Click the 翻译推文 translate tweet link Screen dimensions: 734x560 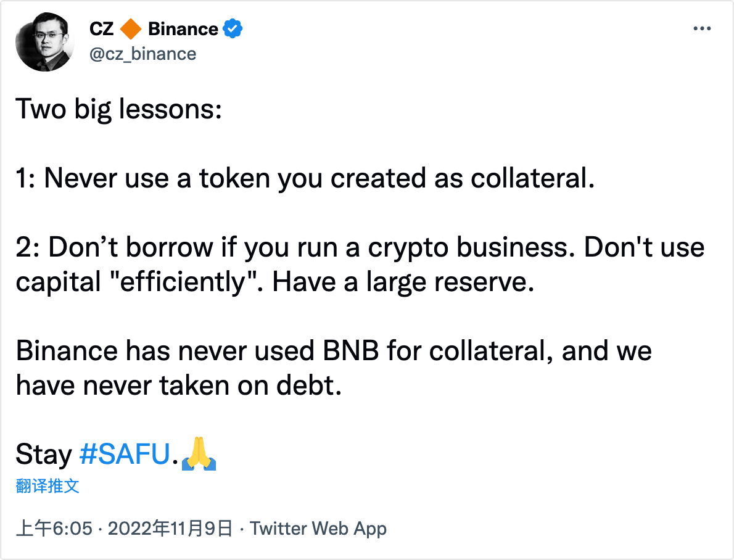pyautogui.click(x=47, y=485)
